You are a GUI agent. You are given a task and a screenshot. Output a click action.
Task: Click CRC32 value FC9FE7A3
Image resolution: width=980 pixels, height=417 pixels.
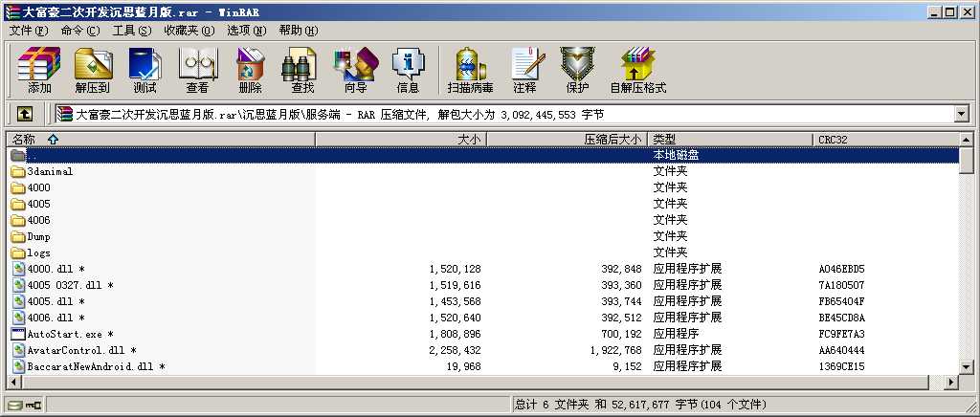coord(841,334)
